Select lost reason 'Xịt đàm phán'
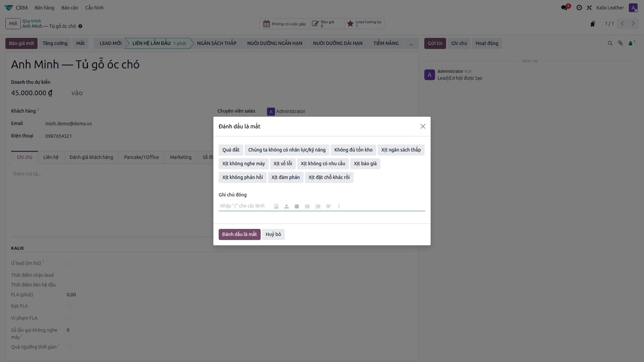 point(285,177)
